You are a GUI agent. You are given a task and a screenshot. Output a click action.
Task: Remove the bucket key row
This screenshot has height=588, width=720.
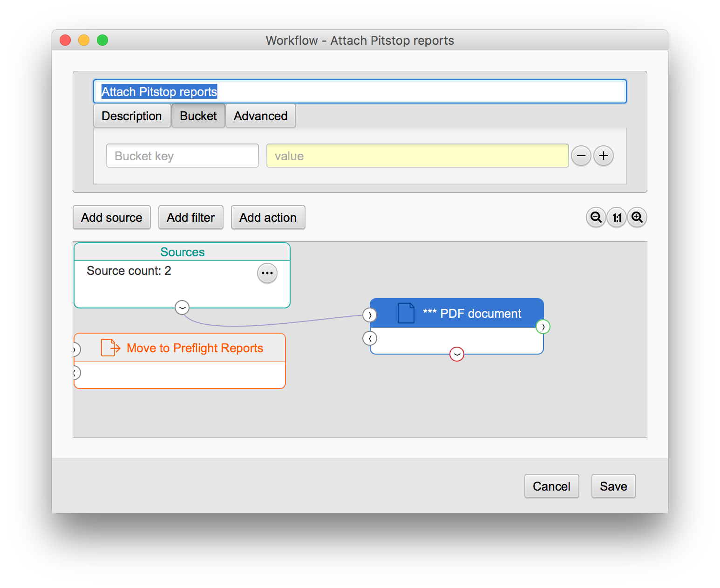[x=581, y=156]
